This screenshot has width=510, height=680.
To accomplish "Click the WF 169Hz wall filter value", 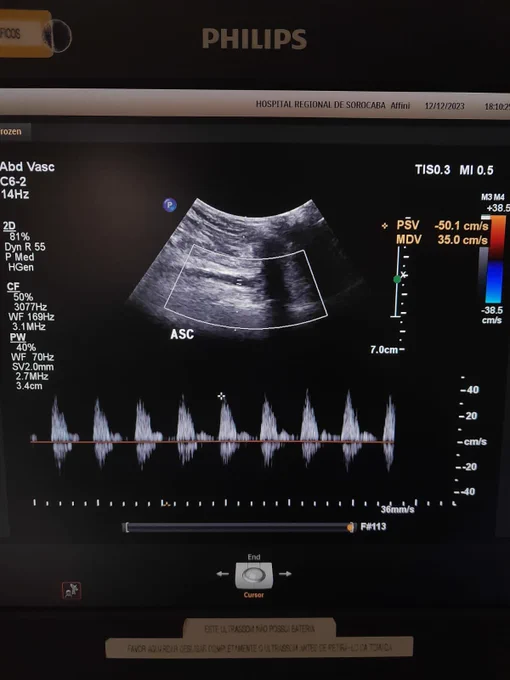I will (x=31, y=317).
